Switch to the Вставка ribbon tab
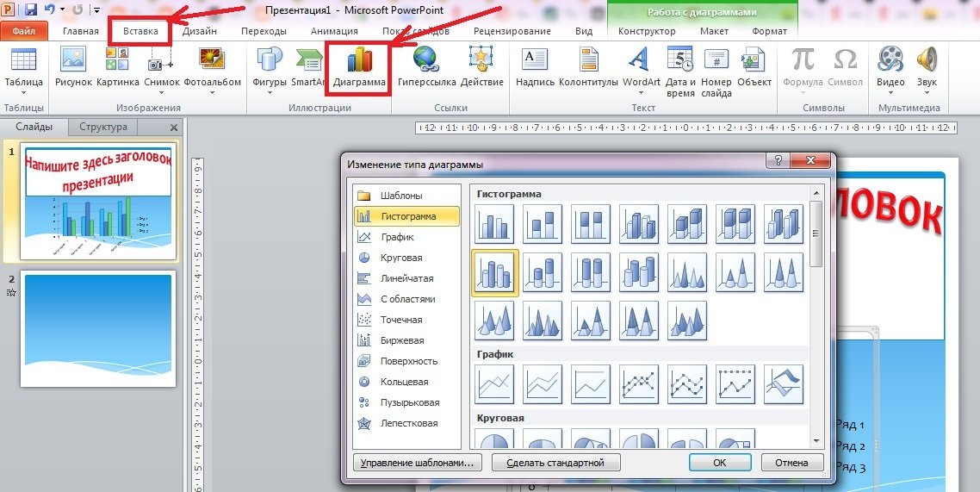Screen dimensions: 980x492 pos(140,31)
